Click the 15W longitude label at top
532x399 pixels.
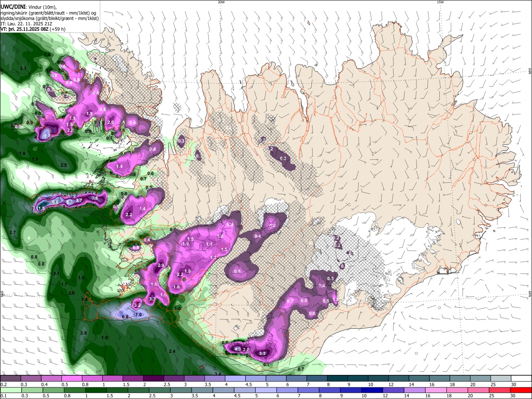click(x=440, y=2)
